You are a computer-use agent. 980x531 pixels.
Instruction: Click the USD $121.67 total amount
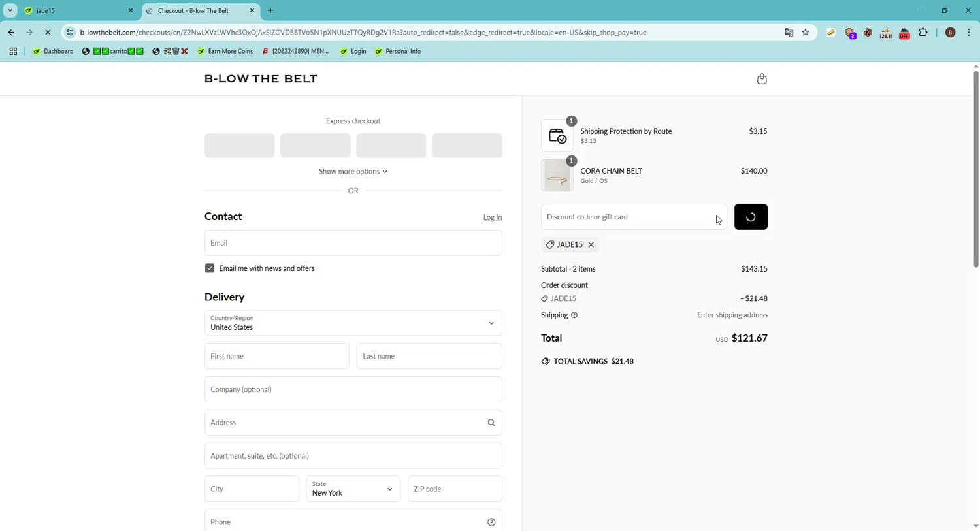click(x=742, y=338)
